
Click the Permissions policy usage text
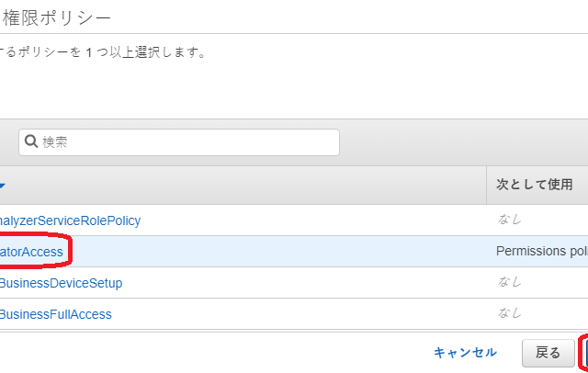541,252
